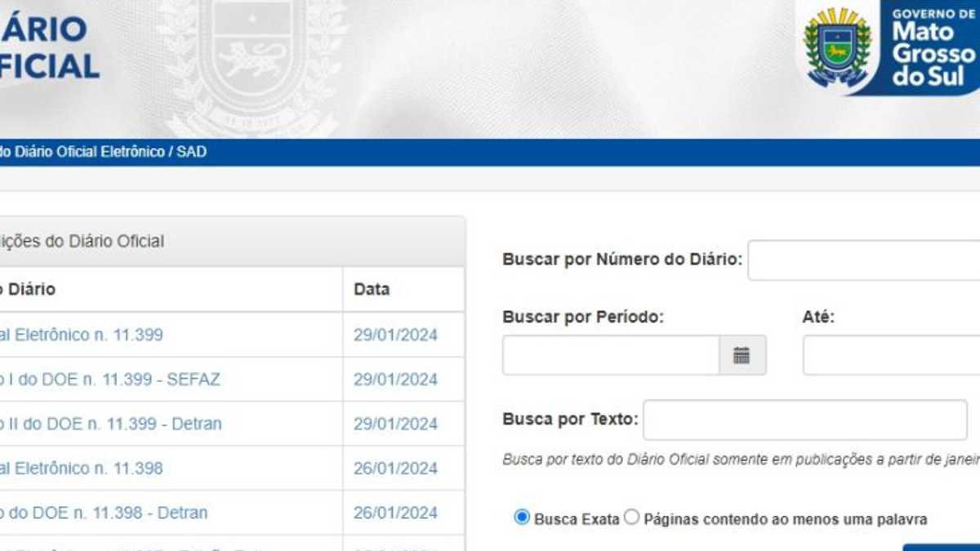Open the DOE n. 11.398 Detran supplement
The image size is (980, 551).
click(x=104, y=513)
